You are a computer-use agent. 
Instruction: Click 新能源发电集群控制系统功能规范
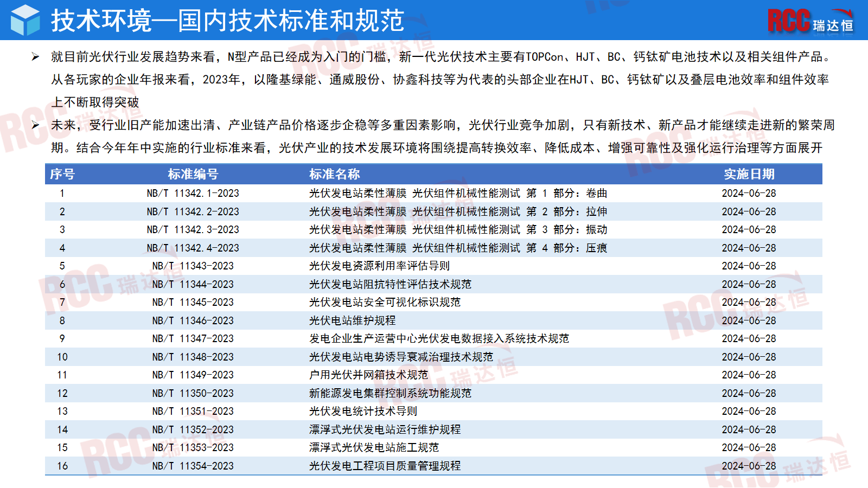391,393
